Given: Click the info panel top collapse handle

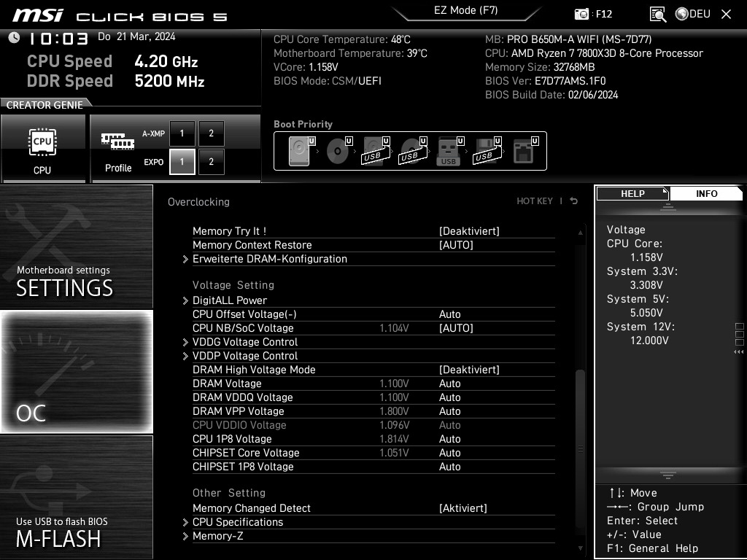Looking at the screenshot, I should 668,207.
